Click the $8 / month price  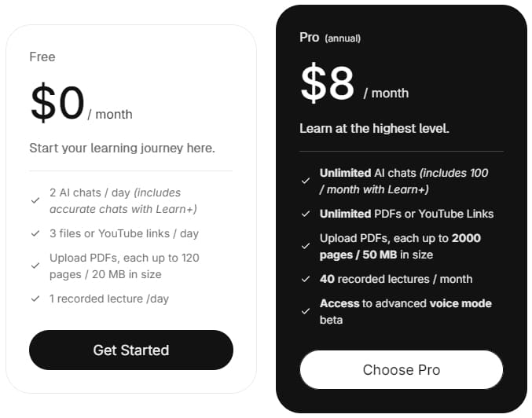(354, 84)
